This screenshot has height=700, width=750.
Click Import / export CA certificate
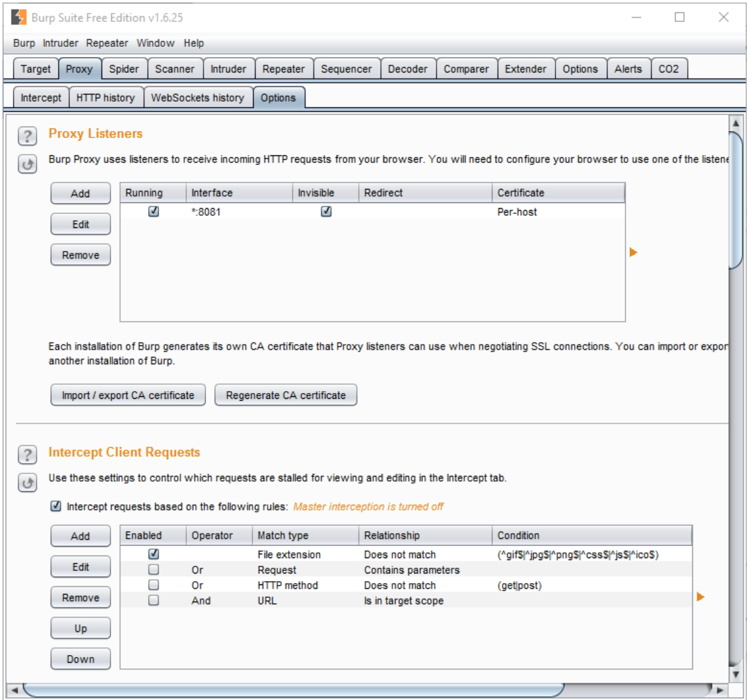click(x=128, y=395)
